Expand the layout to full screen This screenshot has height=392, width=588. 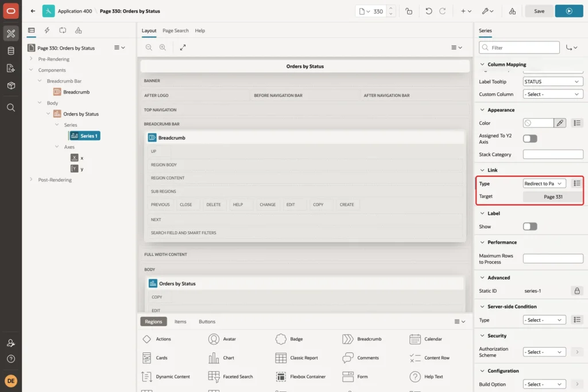183,47
